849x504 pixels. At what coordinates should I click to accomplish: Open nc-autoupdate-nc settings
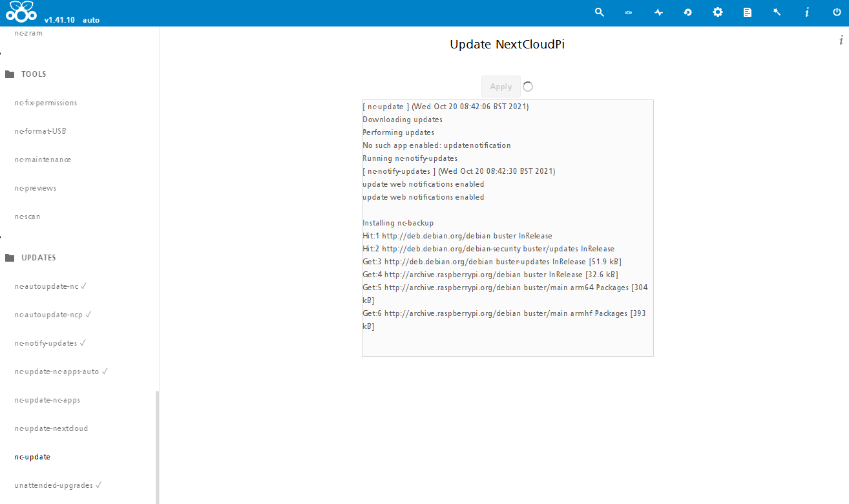[x=50, y=286]
